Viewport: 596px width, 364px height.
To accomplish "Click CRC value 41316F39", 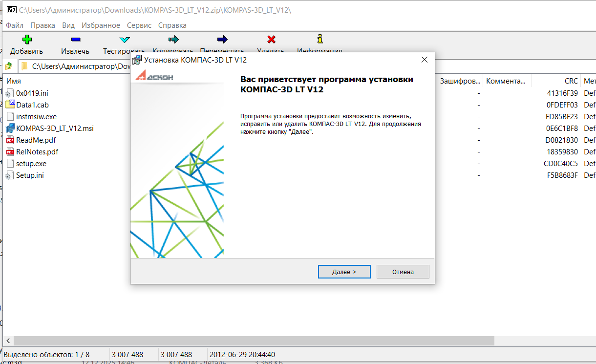I will point(562,93).
